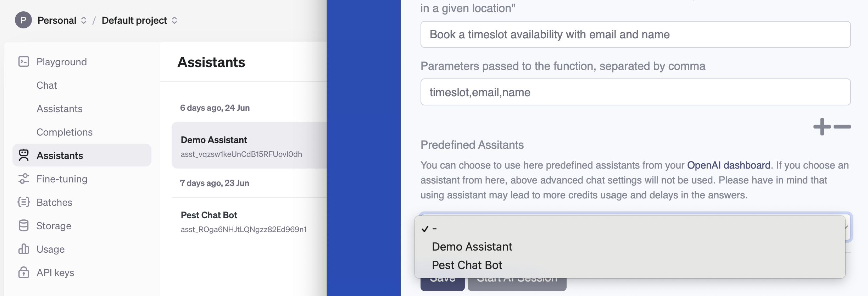Expand the Personal organization switcher
Image resolution: width=868 pixels, height=296 pixels.
click(x=84, y=20)
